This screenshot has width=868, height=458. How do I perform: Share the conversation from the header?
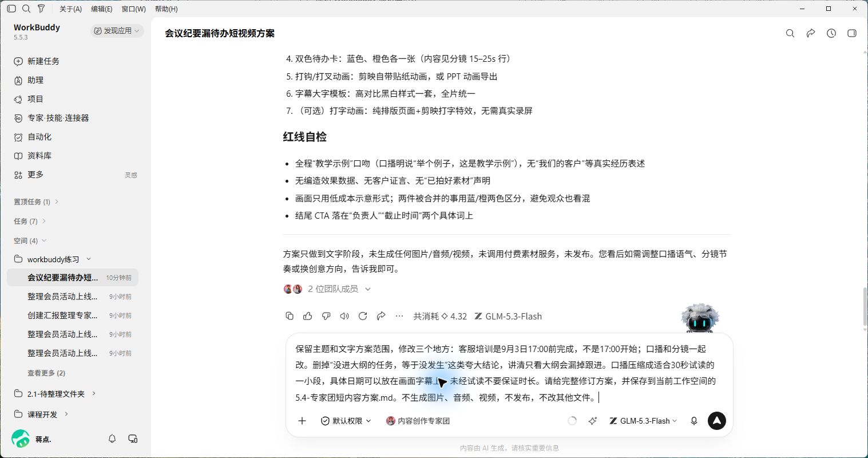pyautogui.click(x=811, y=33)
